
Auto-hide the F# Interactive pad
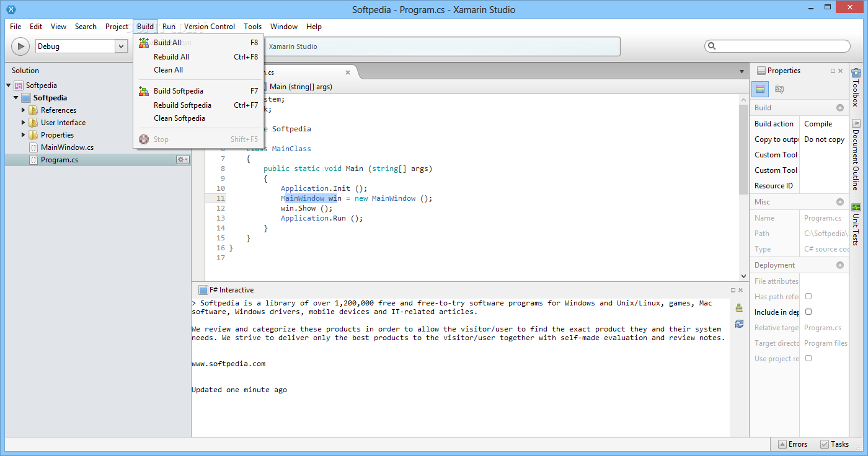(732, 290)
